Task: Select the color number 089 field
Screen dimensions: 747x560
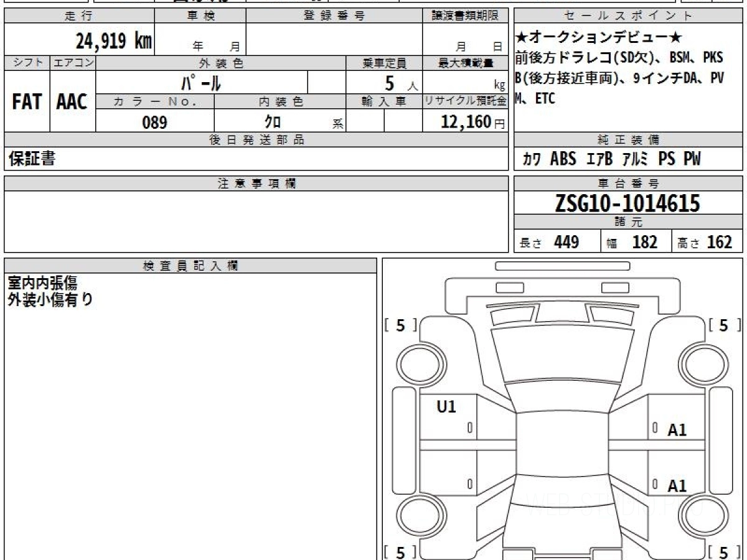Action: (154, 123)
